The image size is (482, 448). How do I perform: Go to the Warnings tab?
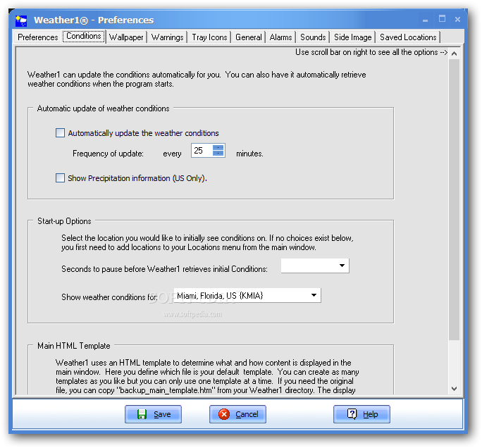click(167, 37)
